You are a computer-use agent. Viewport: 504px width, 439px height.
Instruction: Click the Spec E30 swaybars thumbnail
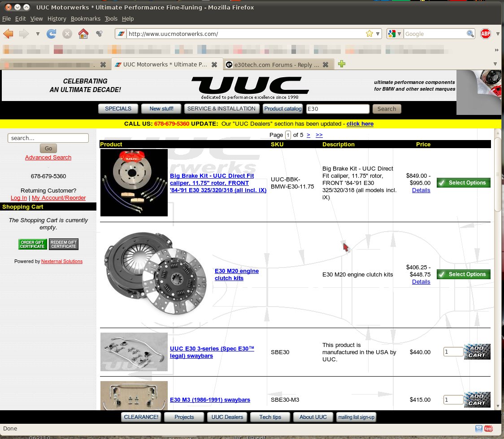click(x=134, y=352)
